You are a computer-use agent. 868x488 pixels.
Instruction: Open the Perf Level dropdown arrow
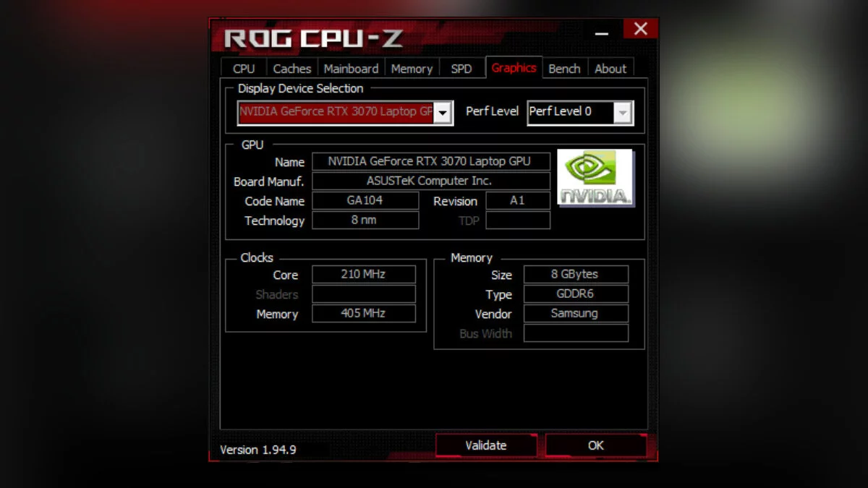[623, 113]
